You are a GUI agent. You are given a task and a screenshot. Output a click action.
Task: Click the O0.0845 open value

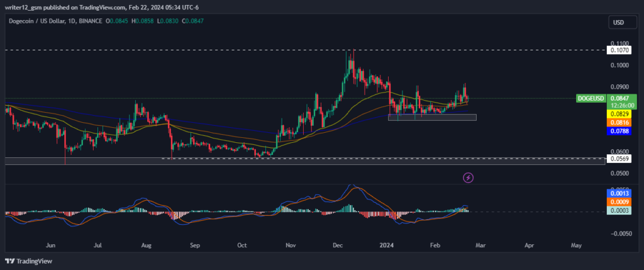(117, 21)
